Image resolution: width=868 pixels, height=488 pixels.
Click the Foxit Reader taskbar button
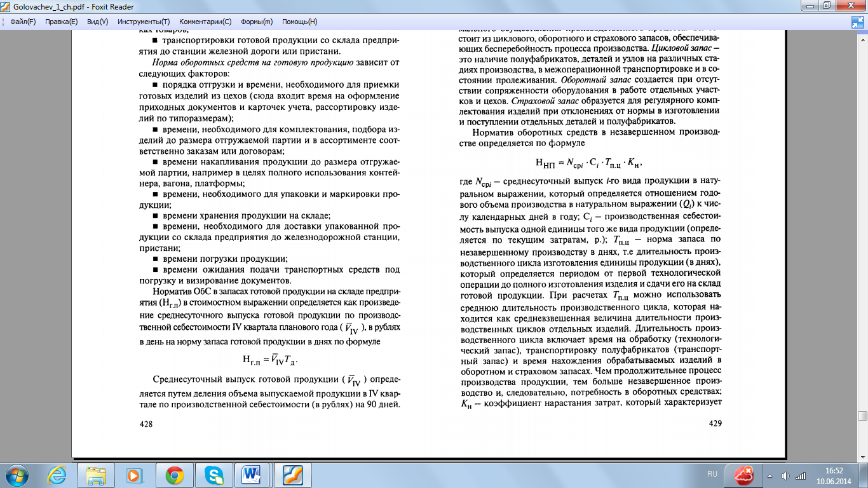[x=292, y=475]
